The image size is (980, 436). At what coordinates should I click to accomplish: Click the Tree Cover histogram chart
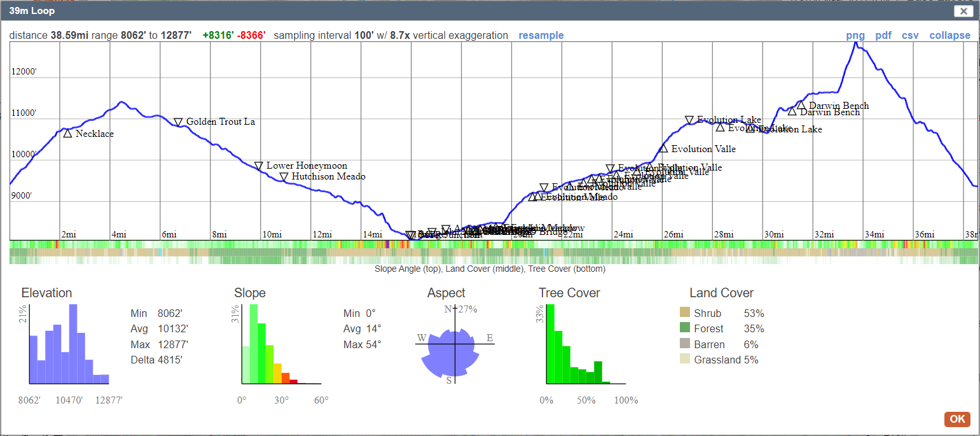586,344
